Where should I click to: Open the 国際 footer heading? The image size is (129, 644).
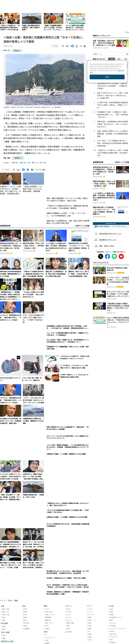pos(46,606)
